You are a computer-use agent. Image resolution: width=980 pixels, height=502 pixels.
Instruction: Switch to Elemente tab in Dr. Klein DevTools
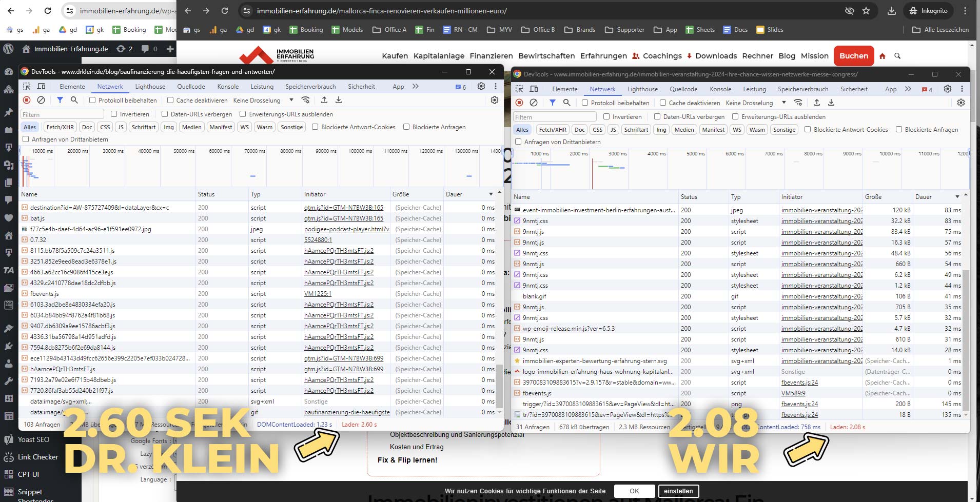coord(72,86)
